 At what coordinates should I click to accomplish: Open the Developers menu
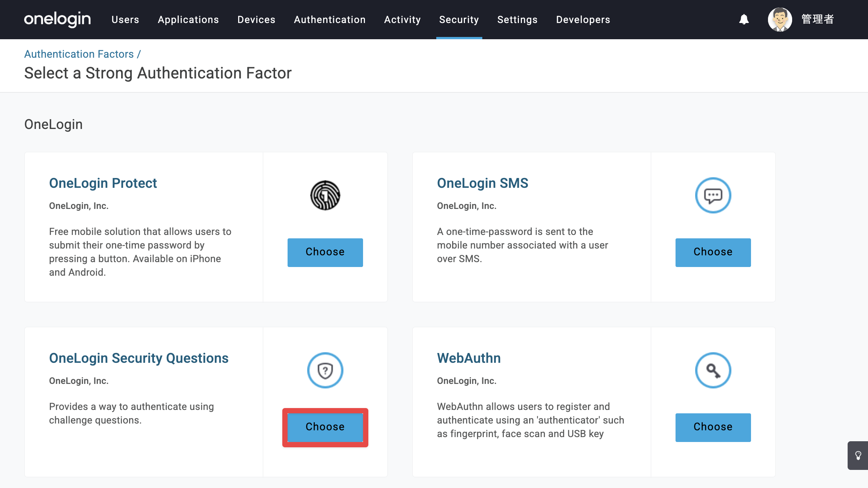coord(583,20)
